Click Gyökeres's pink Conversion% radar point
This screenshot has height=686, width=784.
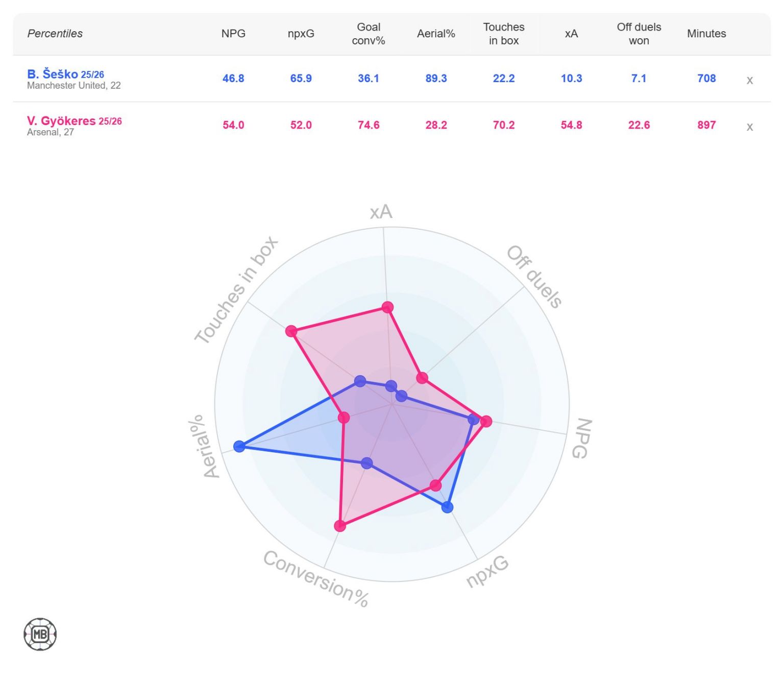tap(340, 526)
